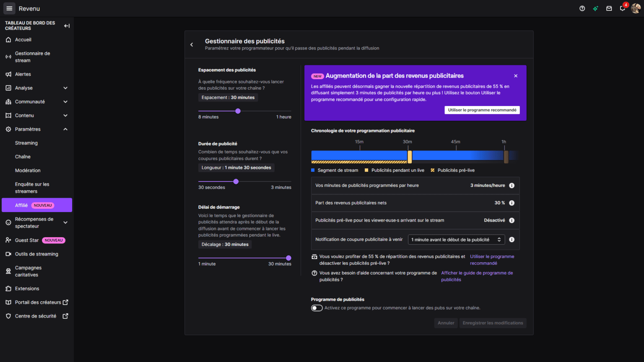Open Portail des créateurs link

pyautogui.click(x=38, y=303)
